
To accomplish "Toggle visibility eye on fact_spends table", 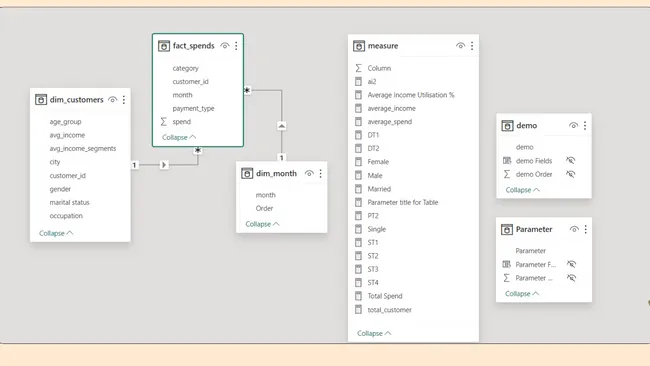I will click(x=225, y=46).
